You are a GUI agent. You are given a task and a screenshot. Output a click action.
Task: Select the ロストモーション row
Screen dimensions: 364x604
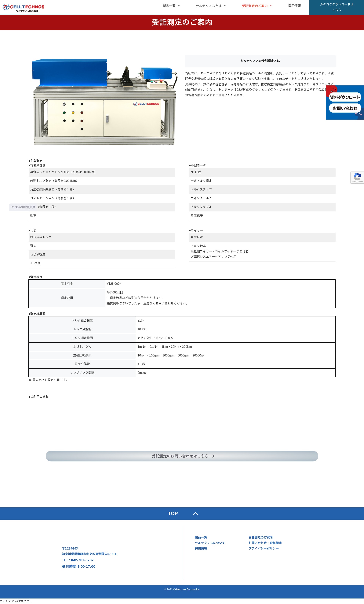point(102,198)
